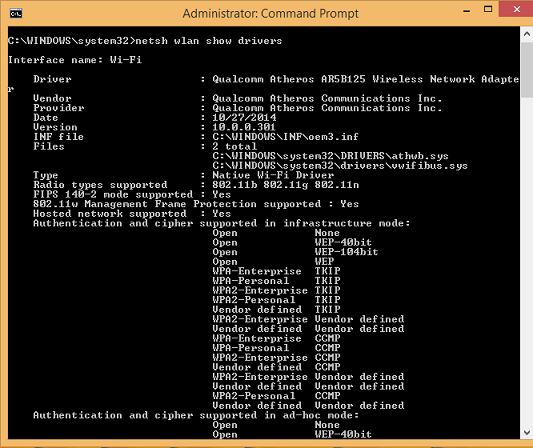This screenshot has height=448, width=533.
Task: Click the oem3.inf file path
Action: coord(285,137)
